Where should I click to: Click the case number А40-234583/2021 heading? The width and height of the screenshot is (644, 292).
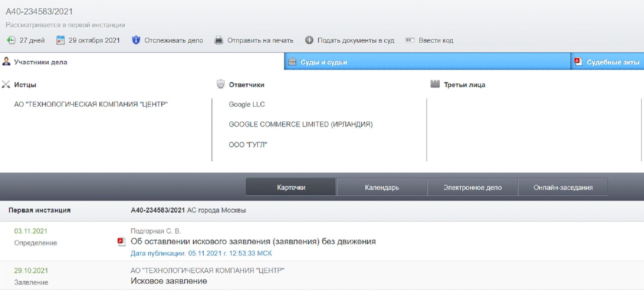coord(39,12)
